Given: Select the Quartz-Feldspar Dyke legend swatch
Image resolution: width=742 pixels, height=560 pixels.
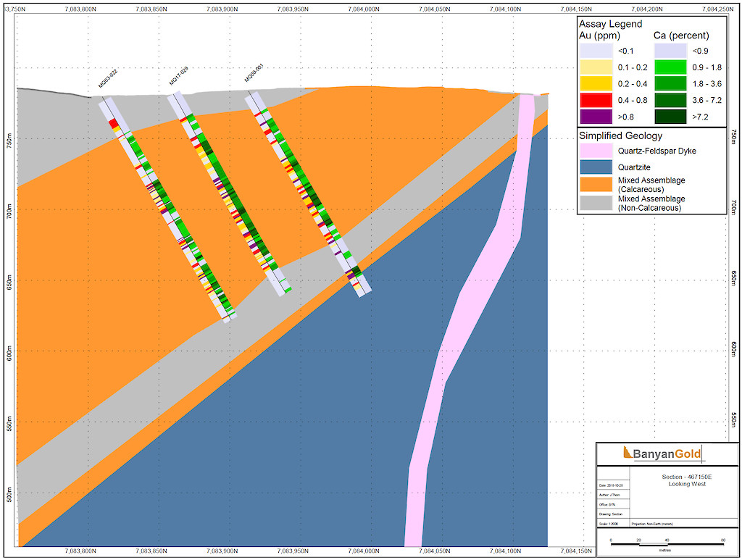Looking at the screenshot, I should pyautogui.click(x=598, y=151).
